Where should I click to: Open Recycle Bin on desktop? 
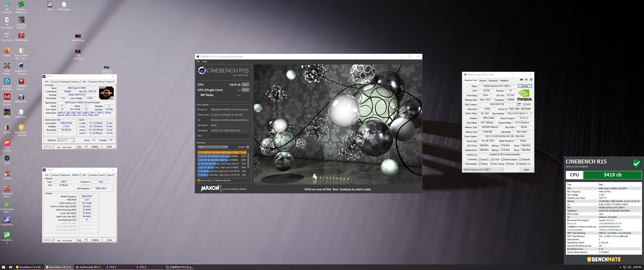point(7,37)
